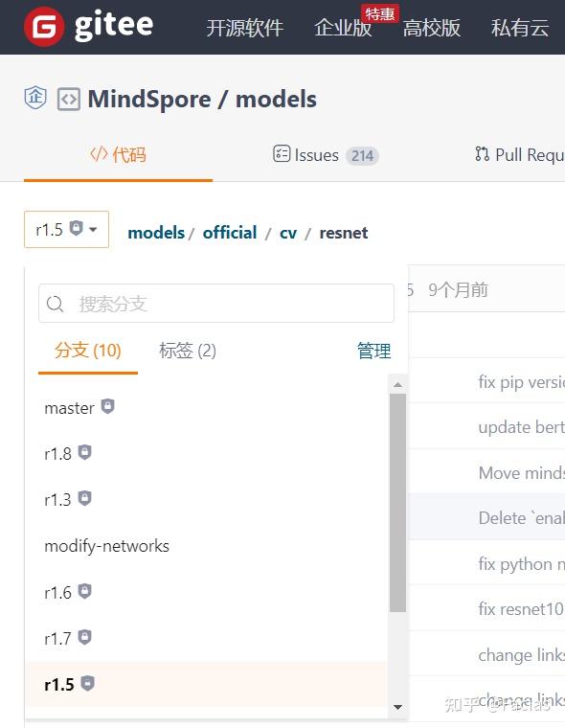Viewport: 565px width, 728px height.
Task: Click the enterprise shield badge icon
Action: point(35,98)
